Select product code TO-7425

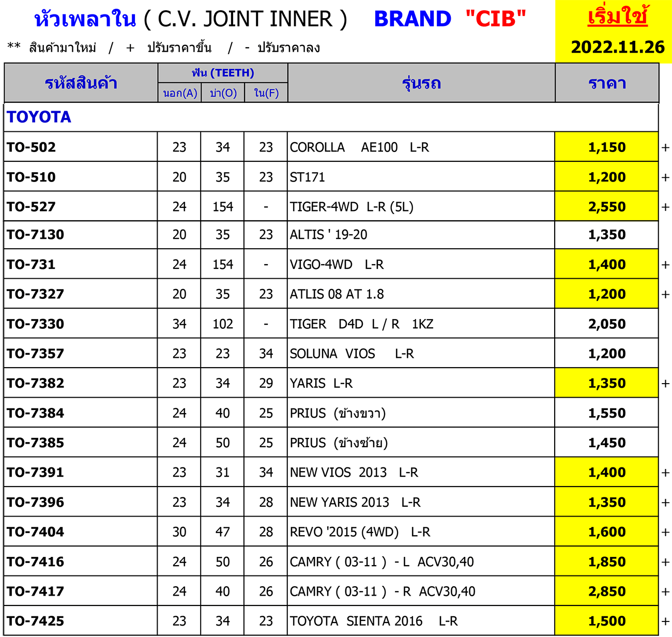tap(35, 621)
